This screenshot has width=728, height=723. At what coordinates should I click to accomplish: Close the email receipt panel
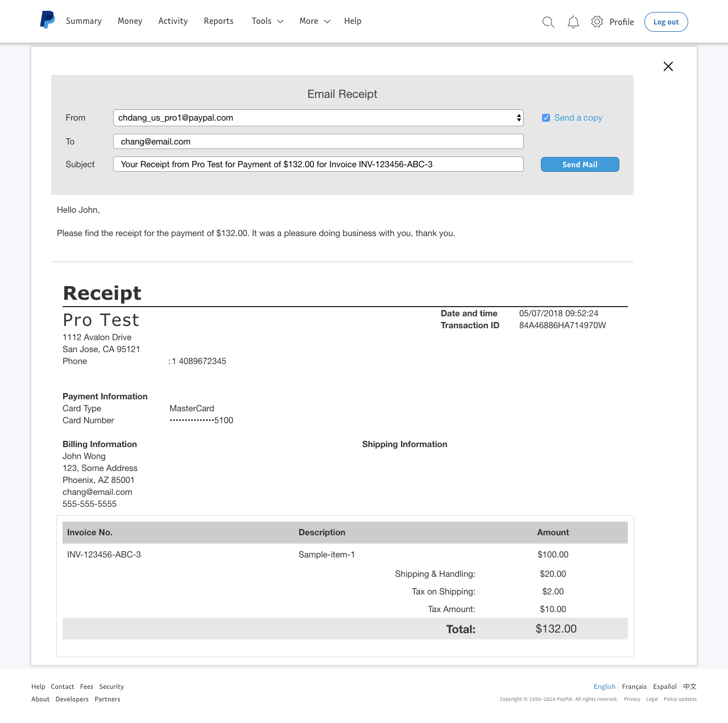668,67
